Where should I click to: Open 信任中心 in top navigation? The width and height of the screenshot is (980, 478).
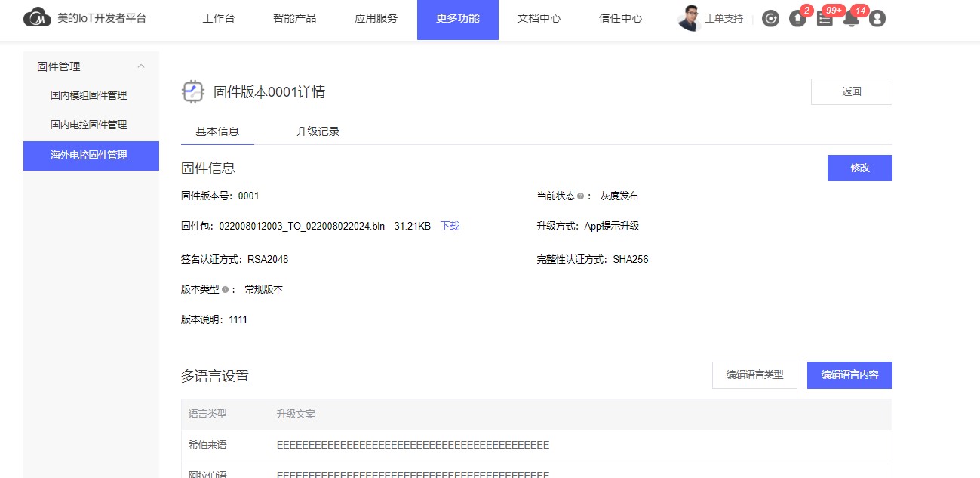[621, 19]
